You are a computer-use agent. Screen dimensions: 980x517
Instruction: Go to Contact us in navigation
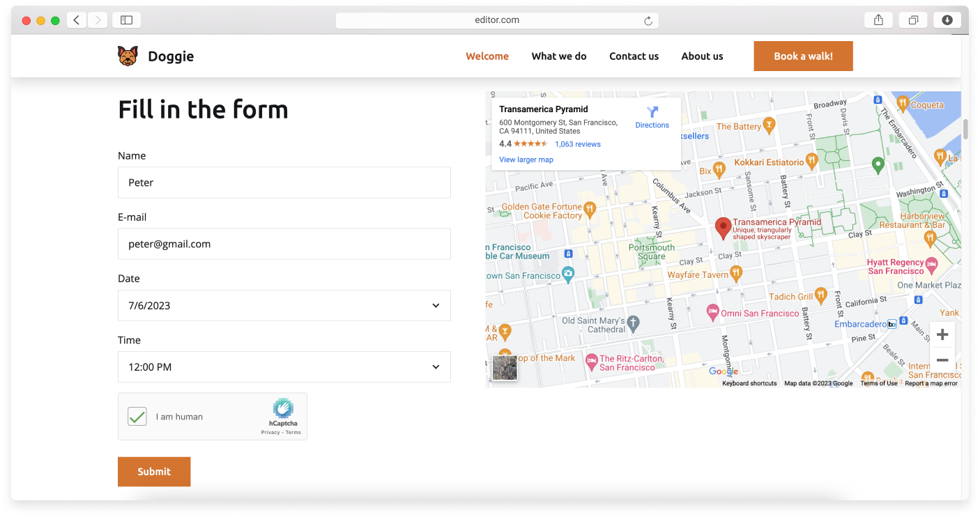634,56
